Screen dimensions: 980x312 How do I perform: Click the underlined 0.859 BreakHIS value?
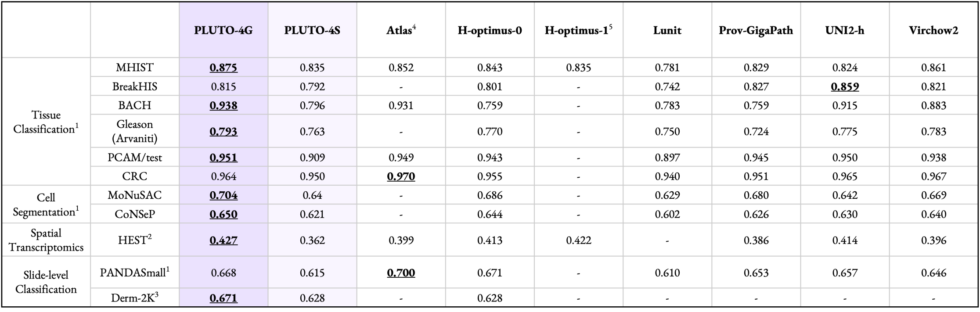click(x=845, y=86)
